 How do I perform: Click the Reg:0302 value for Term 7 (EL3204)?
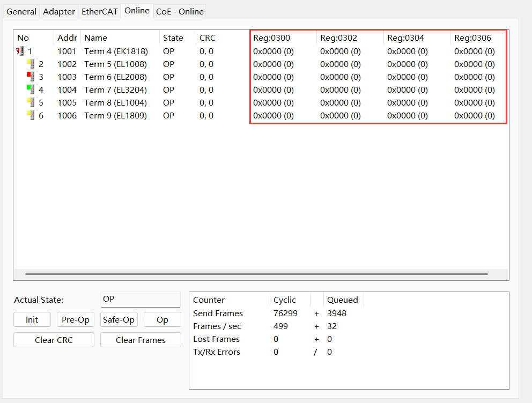click(x=341, y=90)
